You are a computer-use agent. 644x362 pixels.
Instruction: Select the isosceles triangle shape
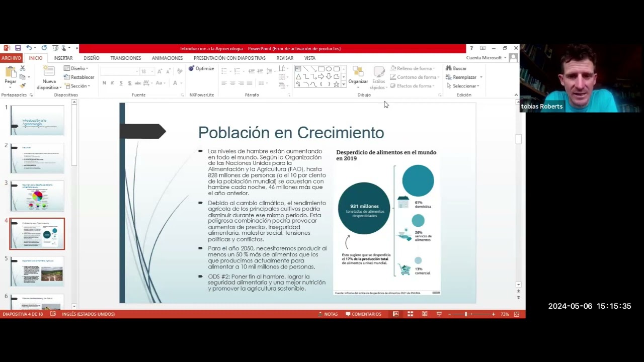298,76
